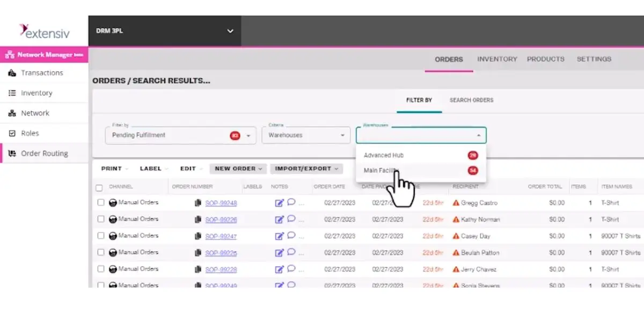Click copy icon beside order SOP-99228
Screen dimensions: 644x322
point(198,269)
